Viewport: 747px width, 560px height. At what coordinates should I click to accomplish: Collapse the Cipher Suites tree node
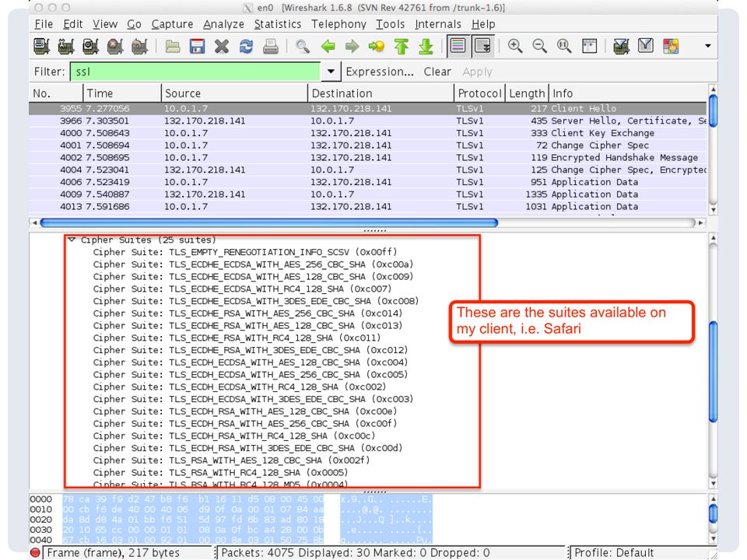pyautogui.click(x=72, y=240)
